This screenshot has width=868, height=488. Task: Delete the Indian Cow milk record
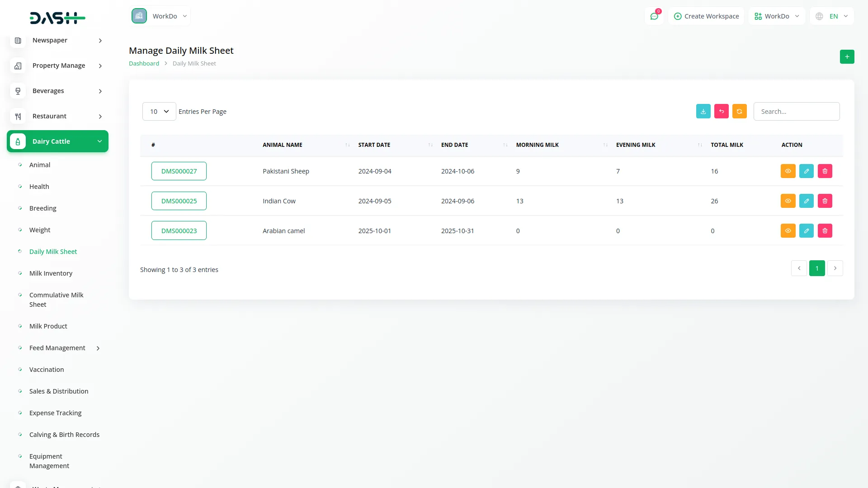(825, 201)
